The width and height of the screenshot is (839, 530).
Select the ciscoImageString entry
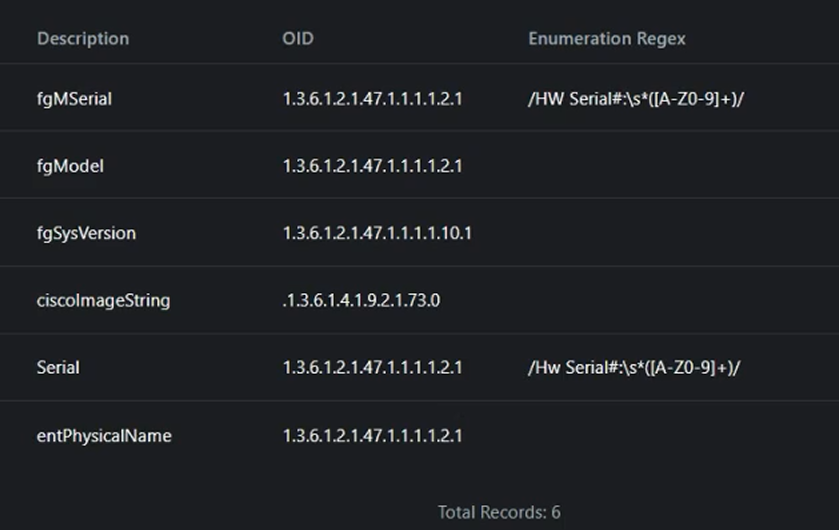103,300
